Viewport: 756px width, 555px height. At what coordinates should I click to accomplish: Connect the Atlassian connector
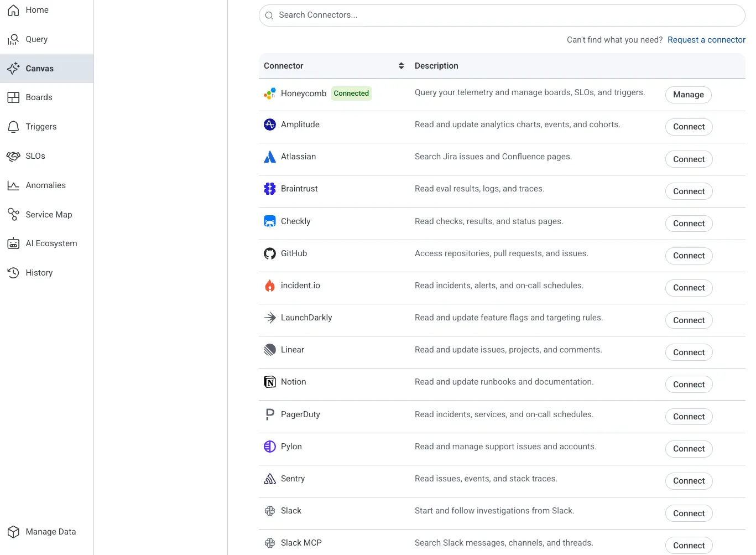coord(689,159)
